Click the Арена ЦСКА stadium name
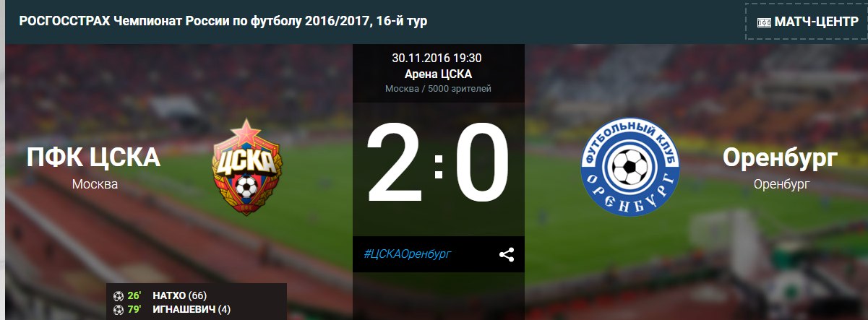This screenshot has width=868, height=320. pos(438,74)
